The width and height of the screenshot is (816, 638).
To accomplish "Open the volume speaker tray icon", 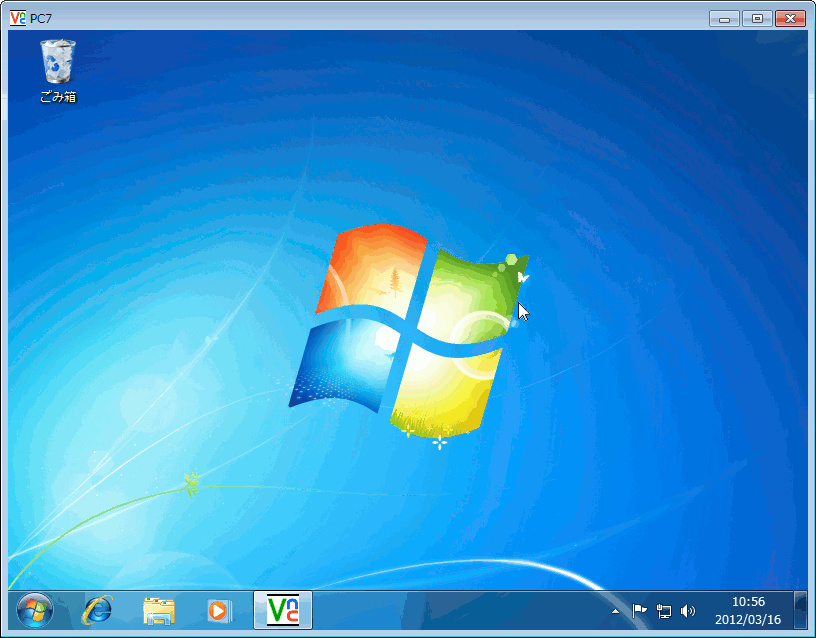I will (x=687, y=611).
